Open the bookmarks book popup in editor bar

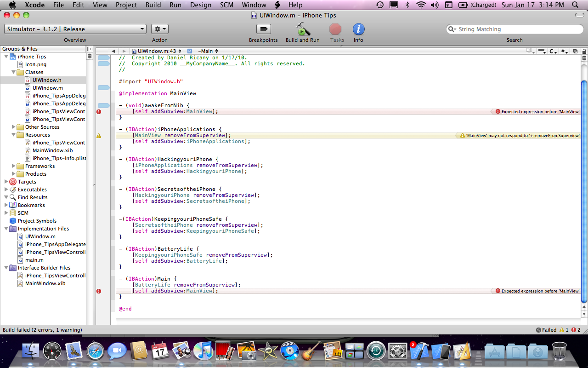click(530, 51)
